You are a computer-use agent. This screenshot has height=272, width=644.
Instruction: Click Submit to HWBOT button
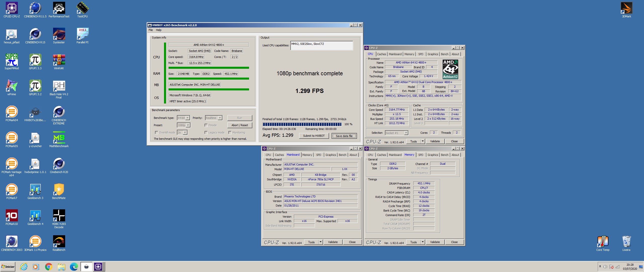pos(314,136)
